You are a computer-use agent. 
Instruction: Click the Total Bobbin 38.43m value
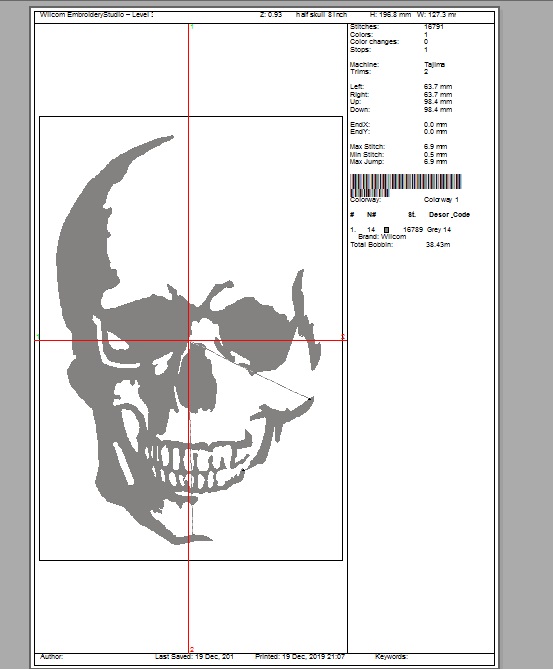pos(438,244)
